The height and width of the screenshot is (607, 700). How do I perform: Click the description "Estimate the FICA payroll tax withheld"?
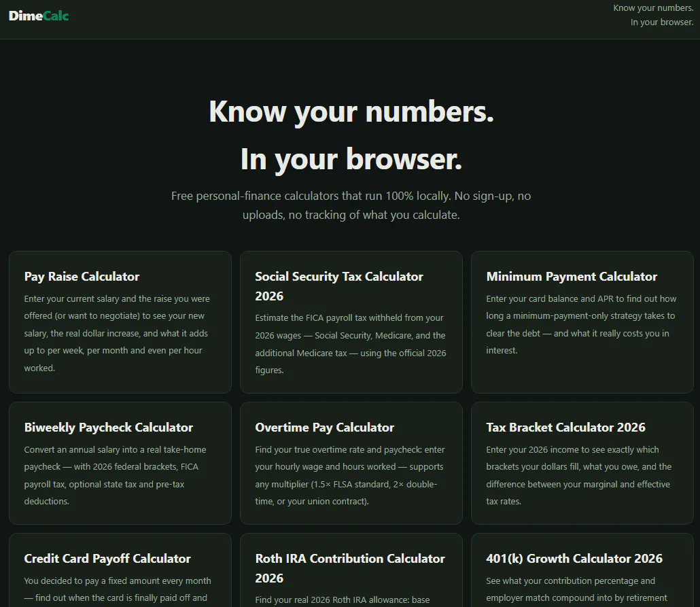351,344
